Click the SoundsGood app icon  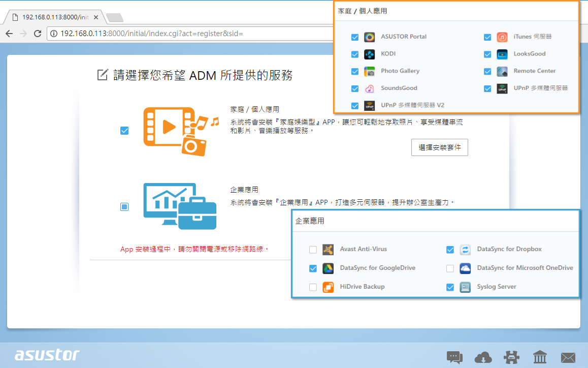tap(369, 88)
